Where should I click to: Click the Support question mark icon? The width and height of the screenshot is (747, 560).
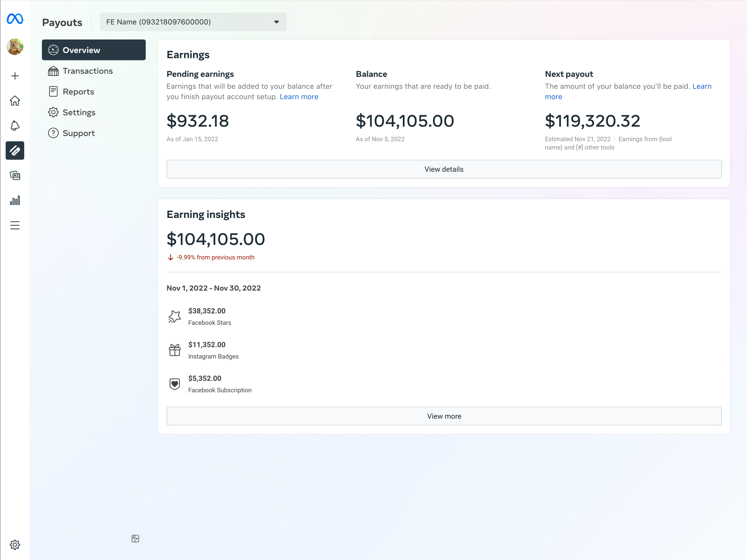pyautogui.click(x=53, y=133)
